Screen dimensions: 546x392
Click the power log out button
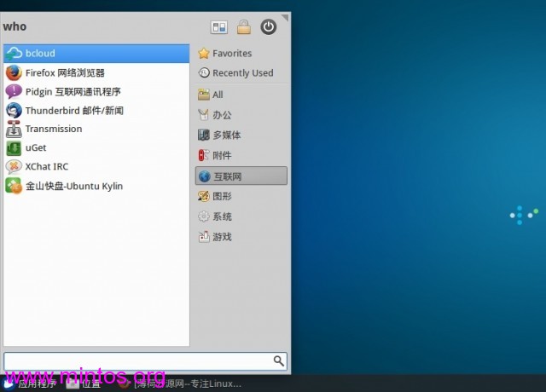click(x=269, y=27)
